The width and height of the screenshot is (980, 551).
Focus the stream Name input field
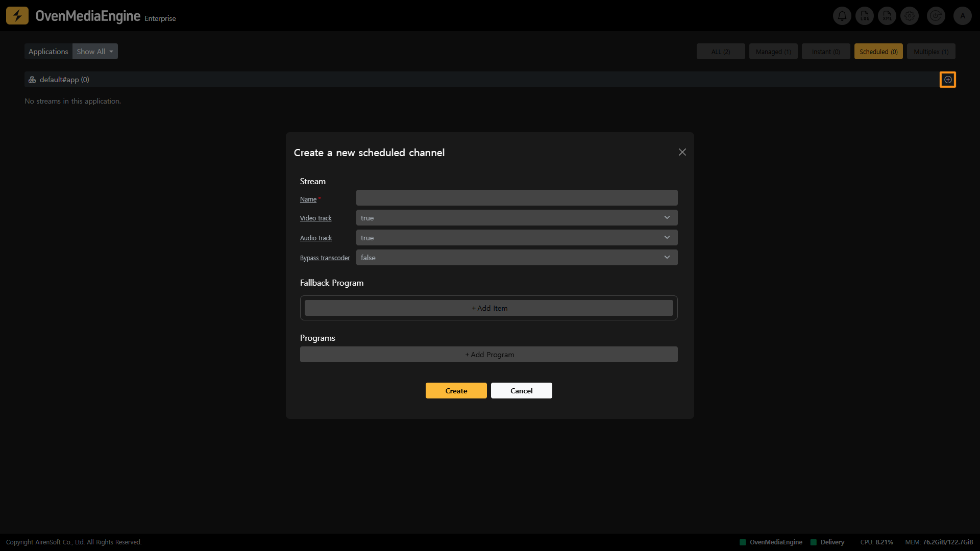click(x=517, y=198)
